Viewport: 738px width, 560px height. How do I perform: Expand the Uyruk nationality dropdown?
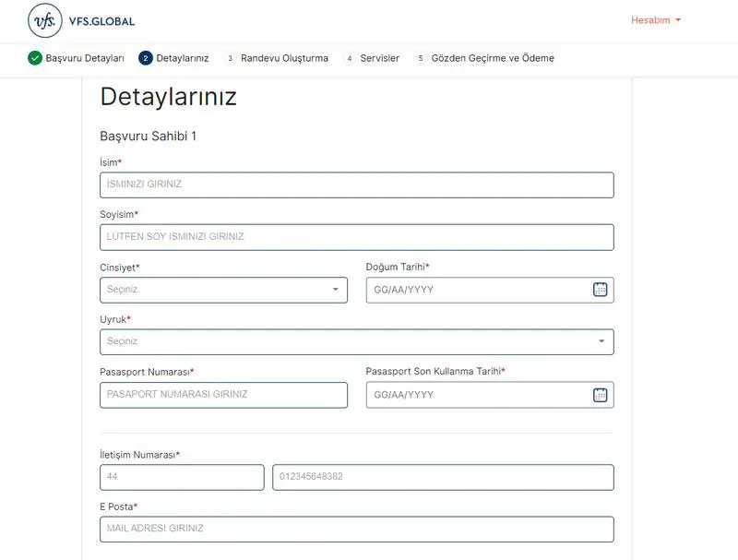tap(356, 341)
